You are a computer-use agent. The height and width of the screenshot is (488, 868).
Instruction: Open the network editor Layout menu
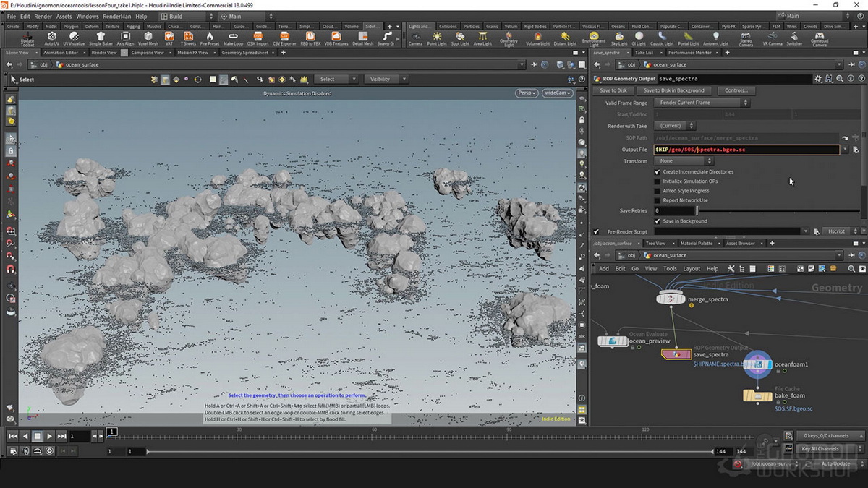692,268
